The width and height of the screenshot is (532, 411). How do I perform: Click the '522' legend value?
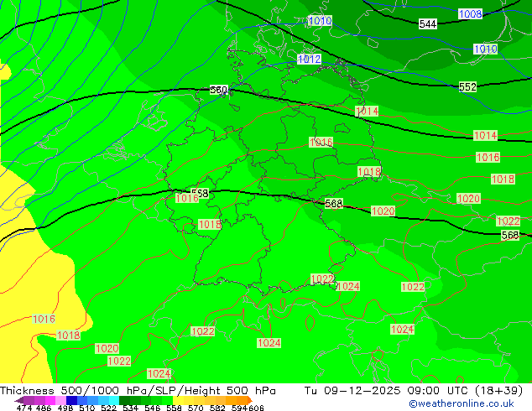point(108,408)
